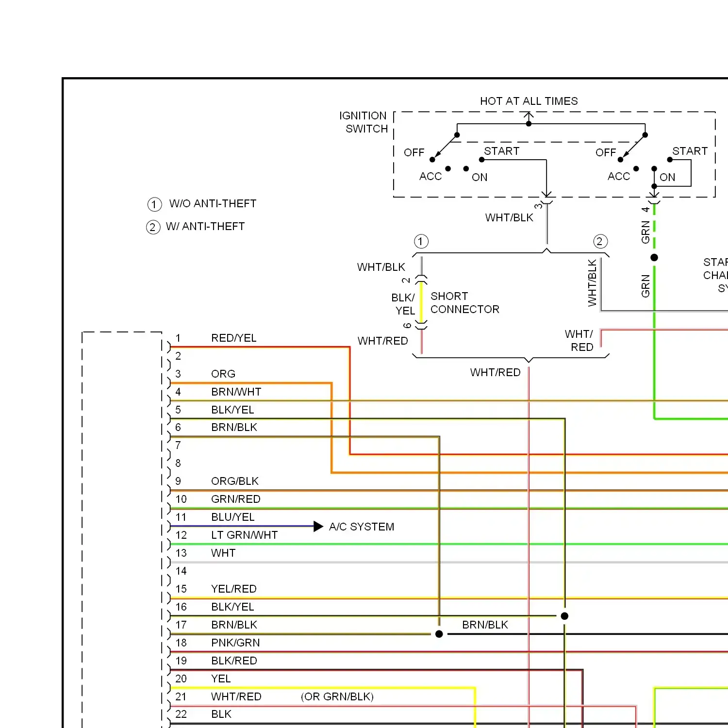Click the A/C SYSTEM arrowhead on blue wire

[x=318, y=527]
